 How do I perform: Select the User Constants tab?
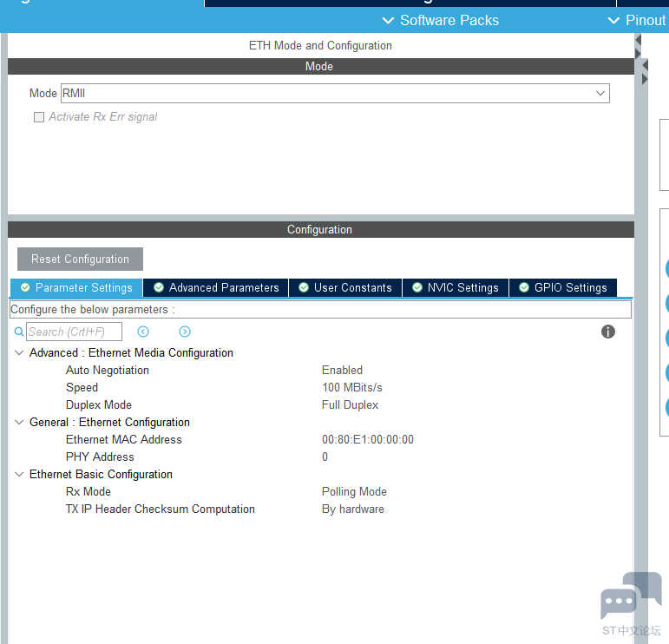click(344, 287)
